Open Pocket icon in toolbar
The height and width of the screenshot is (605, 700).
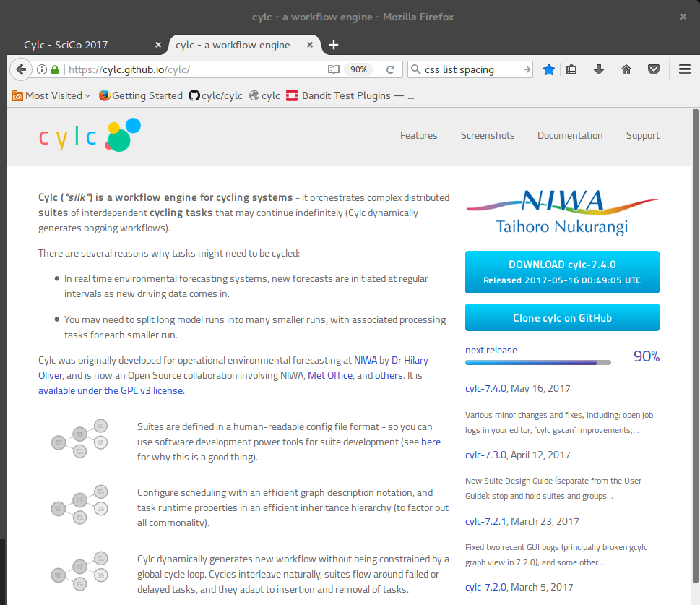tap(654, 69)
